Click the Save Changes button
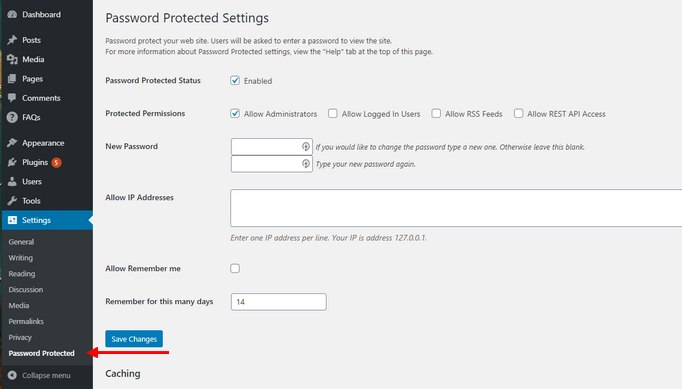682x389 pixels. coord(134,339)
